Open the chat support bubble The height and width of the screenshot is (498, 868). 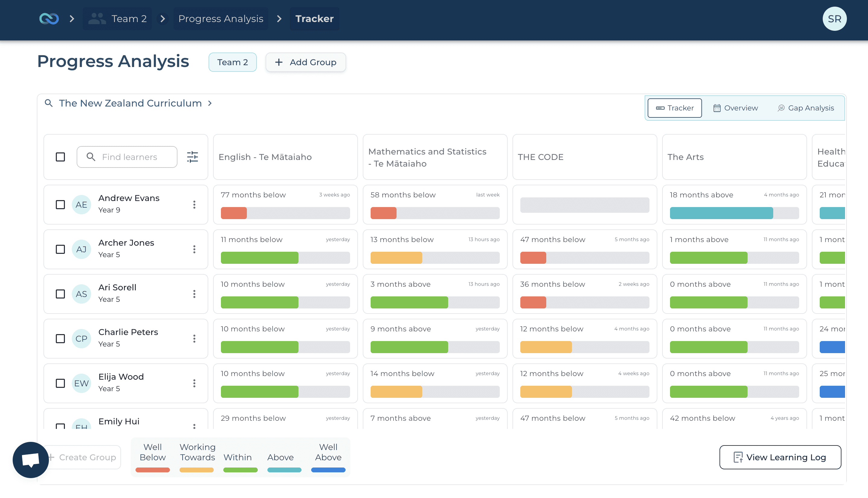pos(30,459)
